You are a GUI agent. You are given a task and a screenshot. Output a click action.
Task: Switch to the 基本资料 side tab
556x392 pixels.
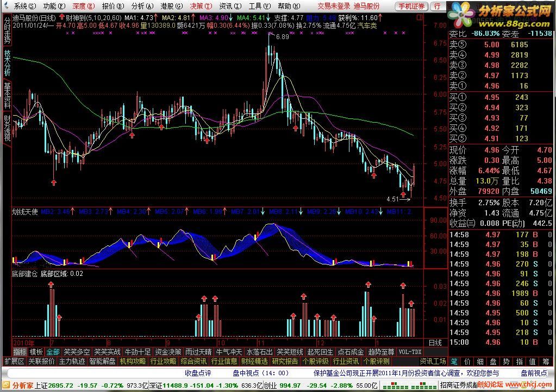click(x=7, y=96)
